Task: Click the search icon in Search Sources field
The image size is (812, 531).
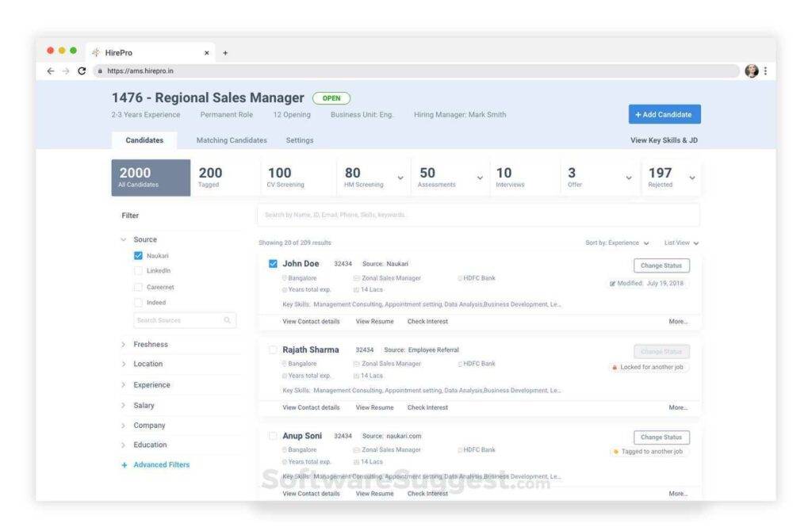Action: point(227,320)
